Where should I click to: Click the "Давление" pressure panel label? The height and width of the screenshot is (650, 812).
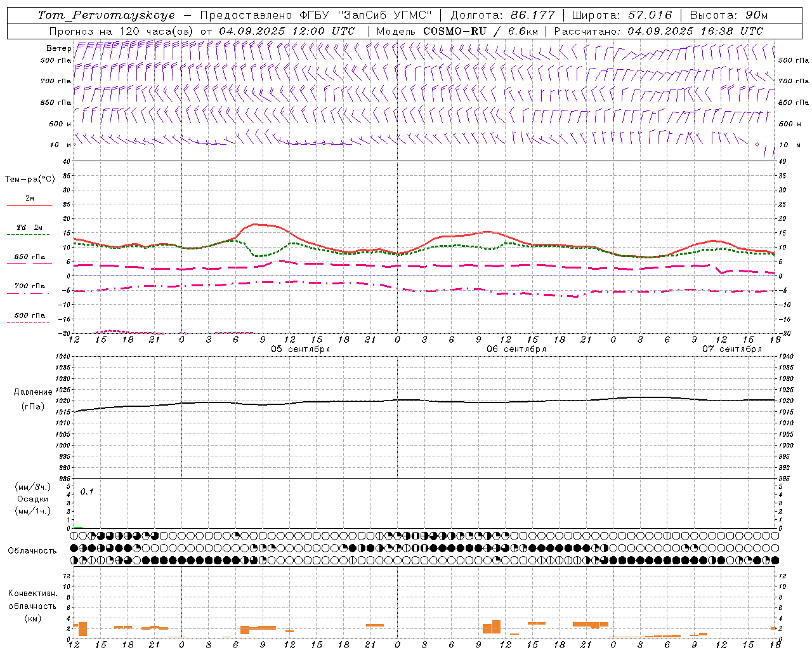click(x=33, y=392)
